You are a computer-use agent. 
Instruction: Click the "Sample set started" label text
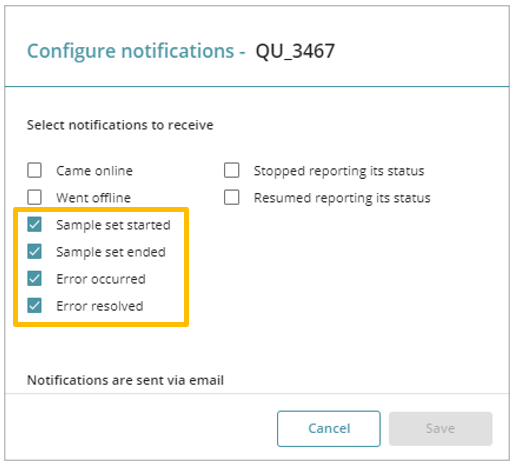(113, 225)
